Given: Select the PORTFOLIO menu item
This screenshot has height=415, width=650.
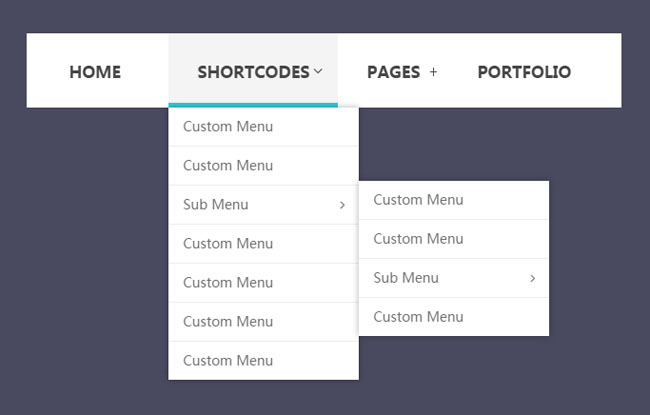Looking at the screenshot, I should (x=524, y=72).
